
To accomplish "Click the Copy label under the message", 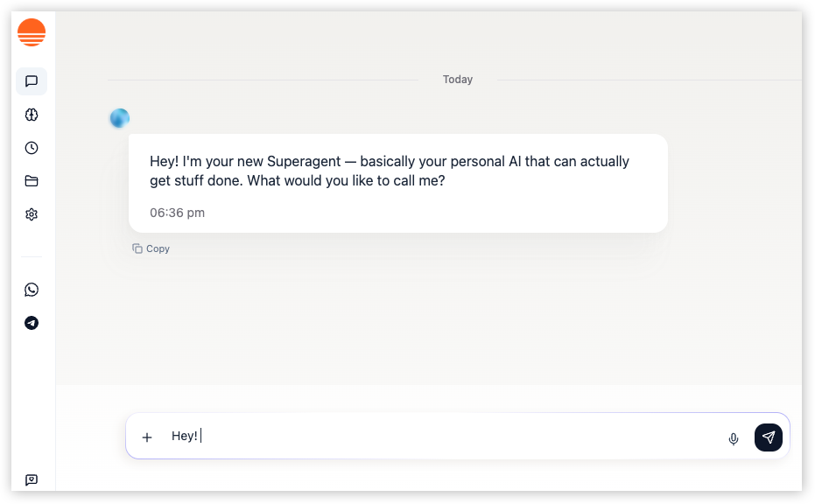I will pyautogui.click(x=158, y=248).
